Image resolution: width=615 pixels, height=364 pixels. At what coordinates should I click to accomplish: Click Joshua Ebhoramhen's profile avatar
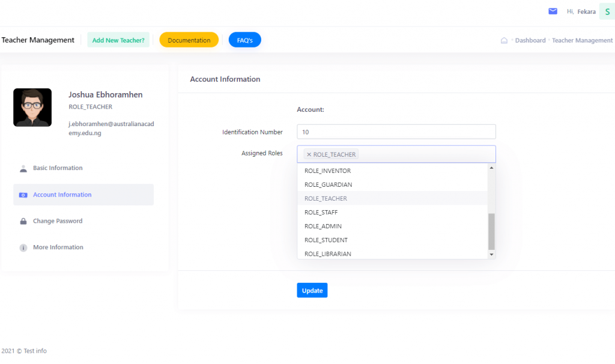click(32, 108)
